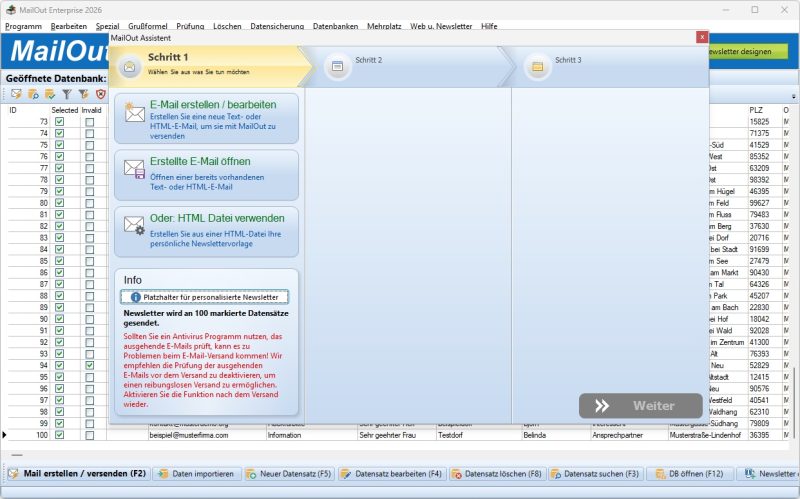Click Datensatz bearbeiten (F4)
The width and height of the screenshot is (800, 499).
[x=392, y=473]
